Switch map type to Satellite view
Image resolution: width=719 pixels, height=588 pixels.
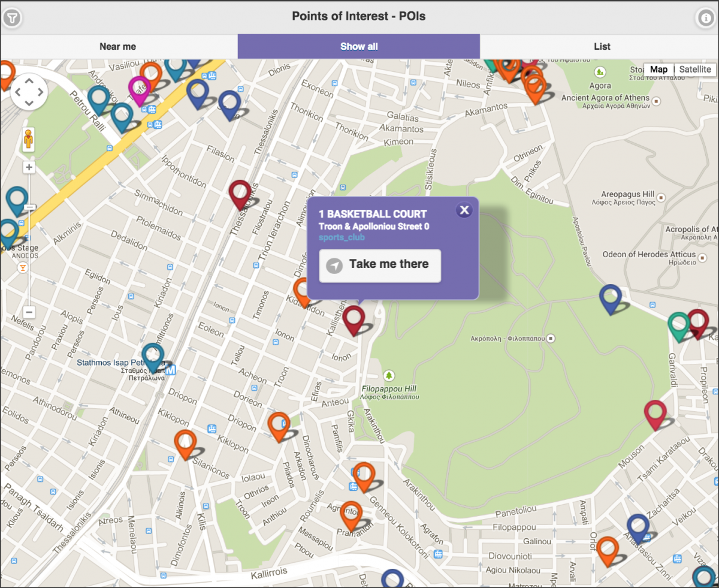click(x=695, y=70)
